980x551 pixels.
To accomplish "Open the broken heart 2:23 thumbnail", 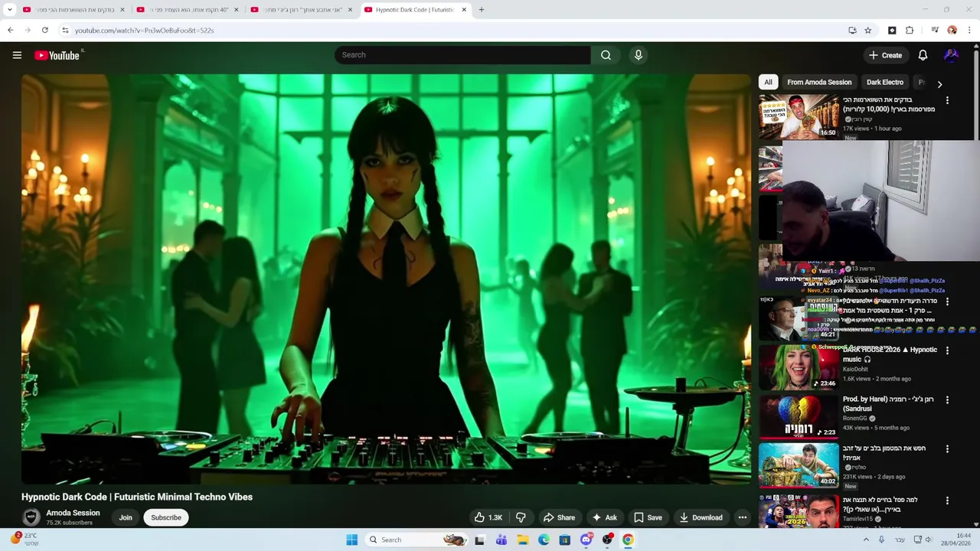I will (x=799, y=416).
